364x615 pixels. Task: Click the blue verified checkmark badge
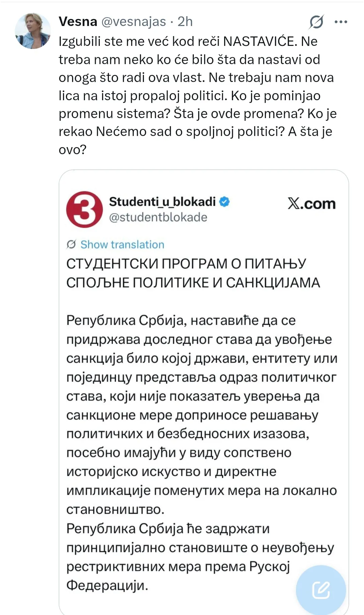pyautogui.click(x=224, y=202)
